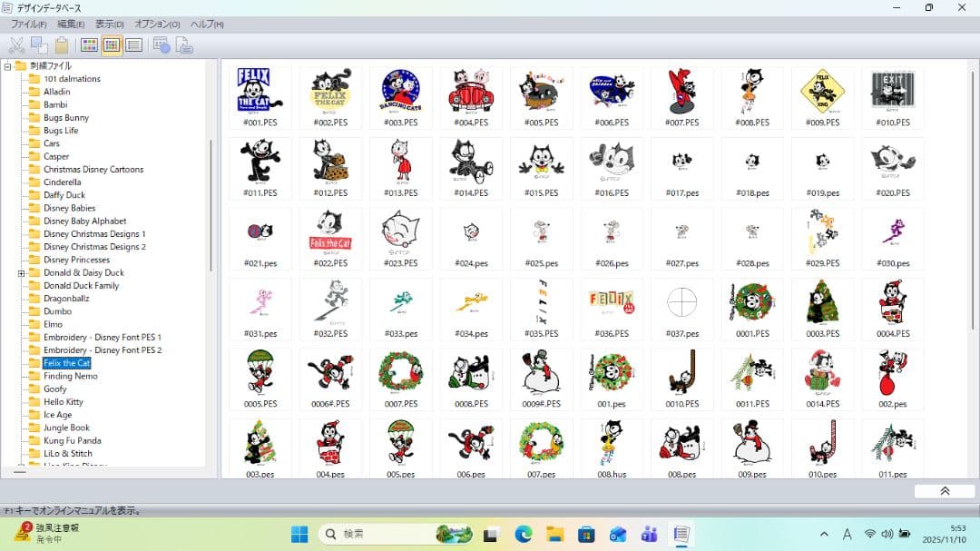The height and width of the screenshot is (551, 980).
Task: Select the Finding Nemo folder
Action: [70, 376]
